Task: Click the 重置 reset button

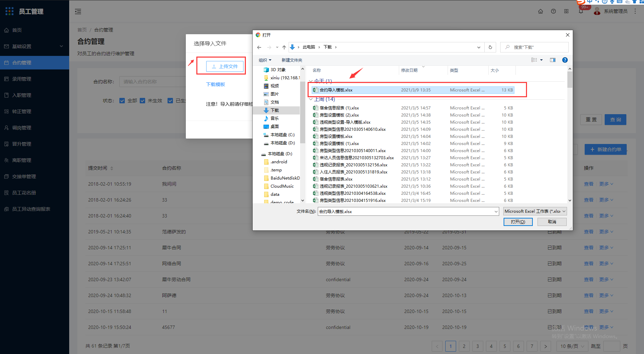Action: pyautogui.click(x=591, y=120)
